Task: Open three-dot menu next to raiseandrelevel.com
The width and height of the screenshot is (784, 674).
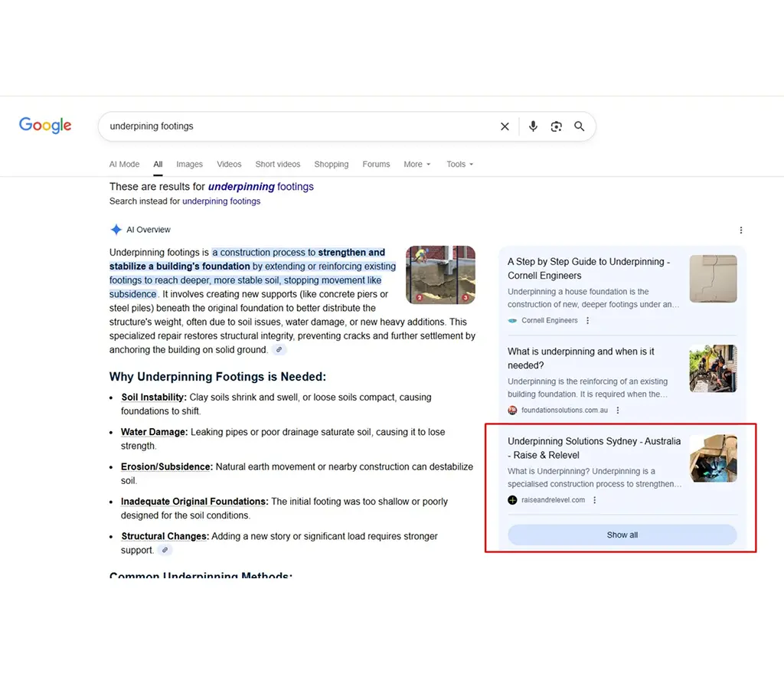Action: (x=595, y=500)
